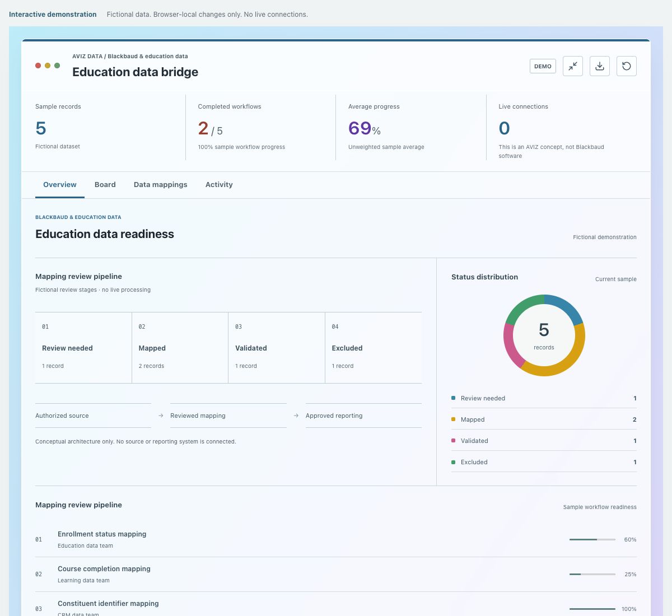The width and height of the screenshot is (672, 616).
Task: Click arrow between Reviewed mapping and Approved reporting
Action: (x=296, y=416)
